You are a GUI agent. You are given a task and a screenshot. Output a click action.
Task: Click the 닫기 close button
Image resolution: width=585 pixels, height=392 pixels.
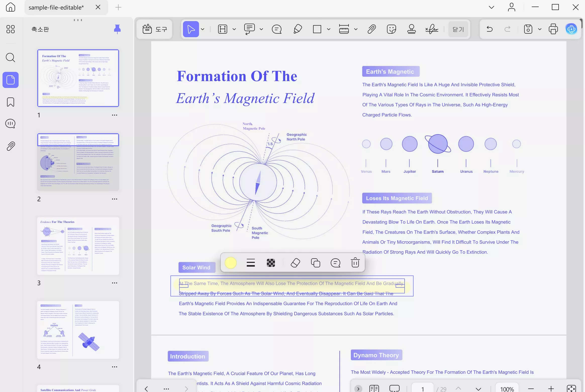(x=458, y=29)
